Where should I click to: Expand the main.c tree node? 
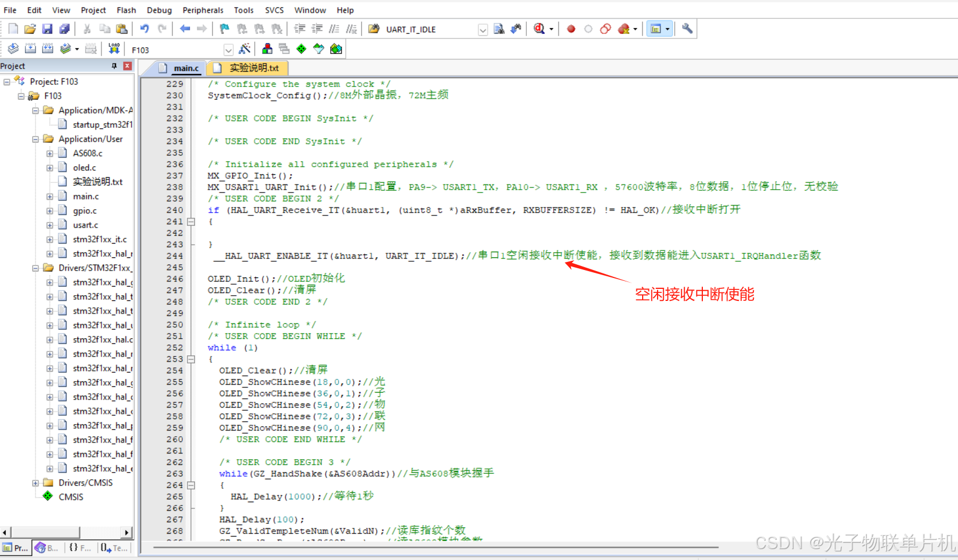[50, 197]
